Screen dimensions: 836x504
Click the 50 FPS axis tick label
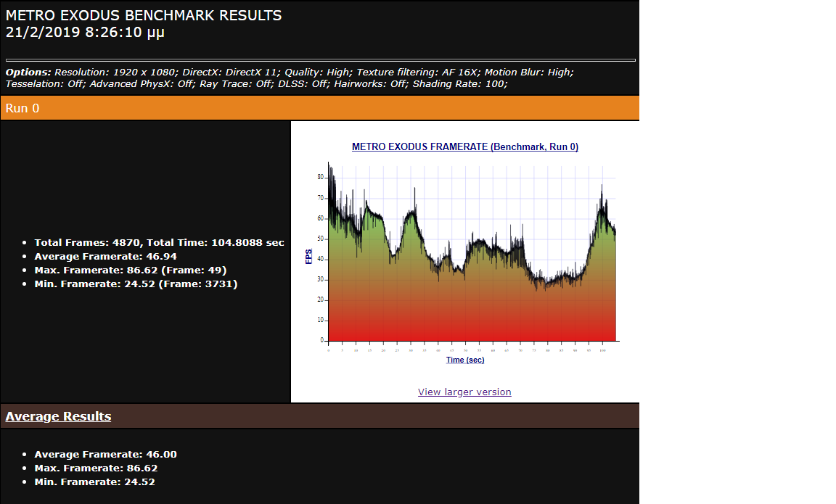click(x=321, y=239)
